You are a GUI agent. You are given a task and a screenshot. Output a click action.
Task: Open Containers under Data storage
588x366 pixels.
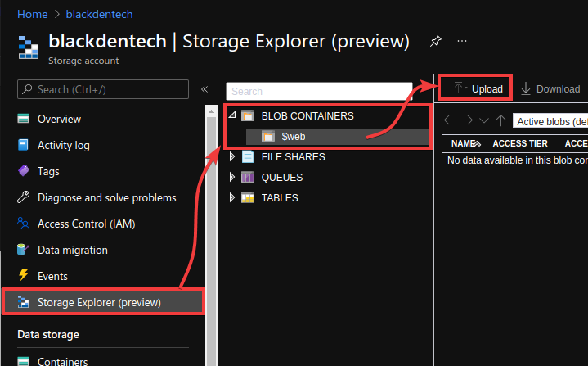click(63, 361)
